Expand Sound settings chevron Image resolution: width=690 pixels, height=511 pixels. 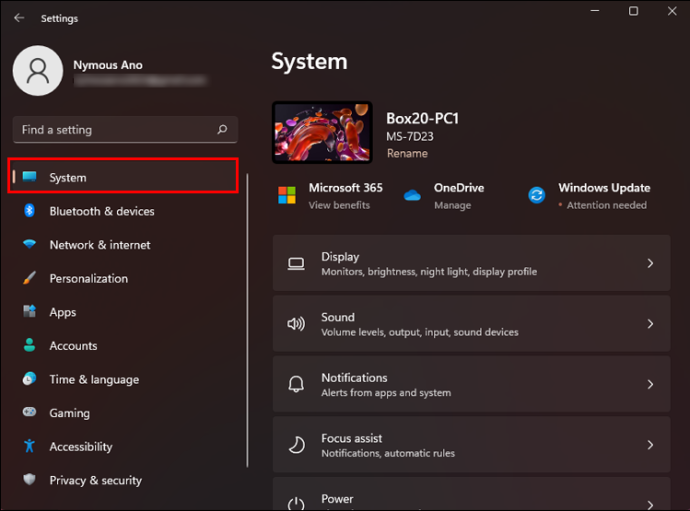[650, 324]
